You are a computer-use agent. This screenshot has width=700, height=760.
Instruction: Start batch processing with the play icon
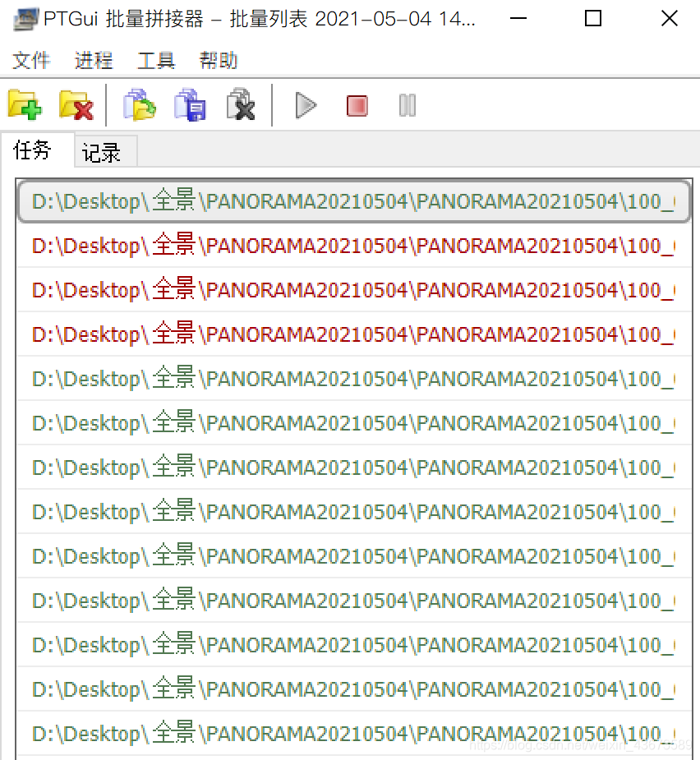coord(306,105)
